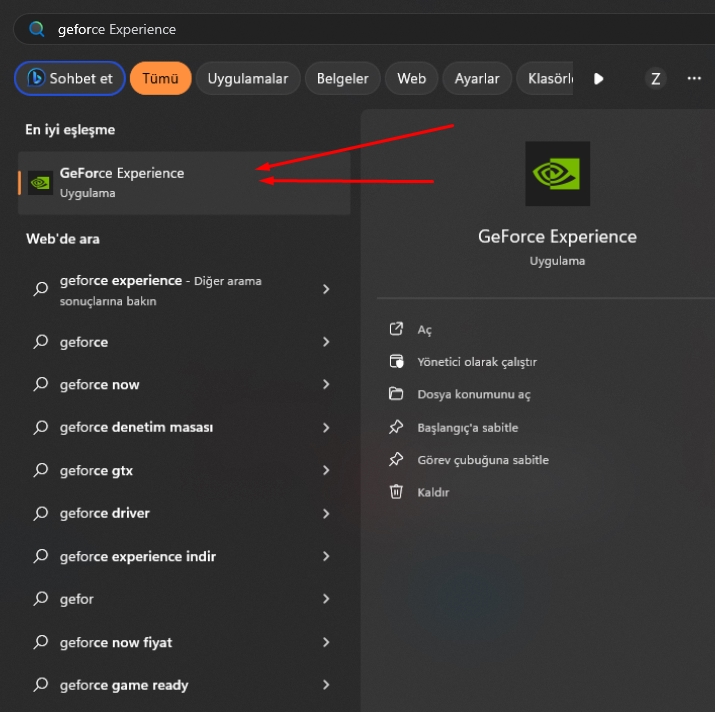Expand chevron beside geforce experience indir
Screen dimensions: 715x712
coord(326,556)
